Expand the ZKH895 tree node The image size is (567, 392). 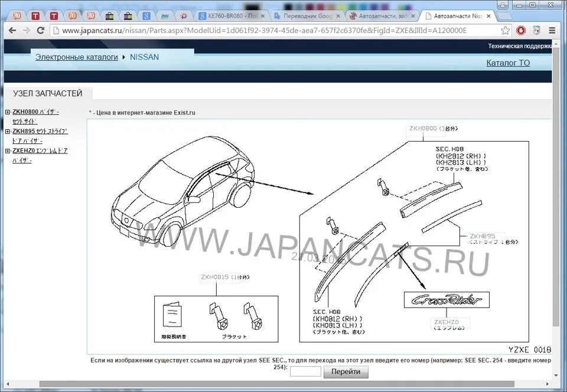8,132
